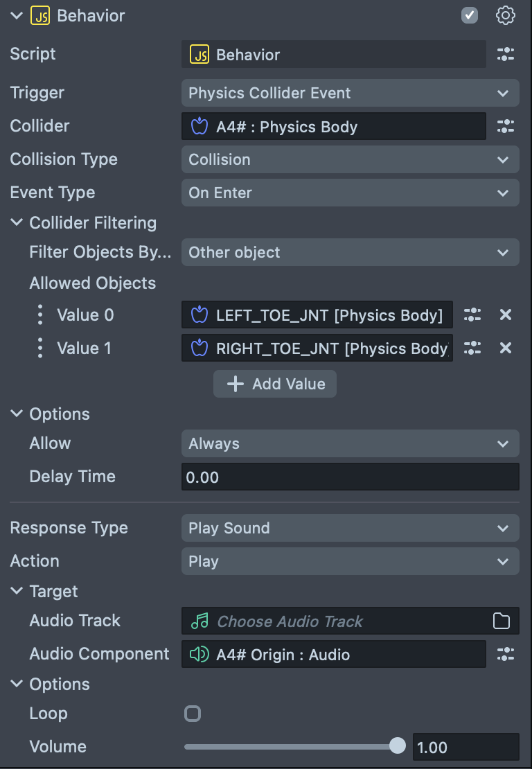This screenshot has width=532, height=769.
Task: Click the Volume slider handle
Action: [397, 746]
